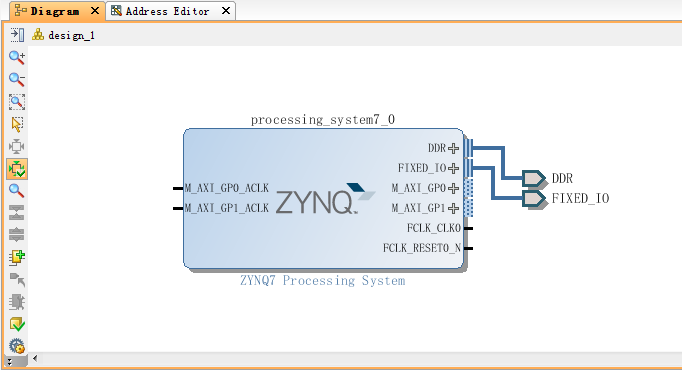Click the Customize Block chip icon
This screenshot has width=682, height=370.
pyautogui.click(x=17, y=302)
